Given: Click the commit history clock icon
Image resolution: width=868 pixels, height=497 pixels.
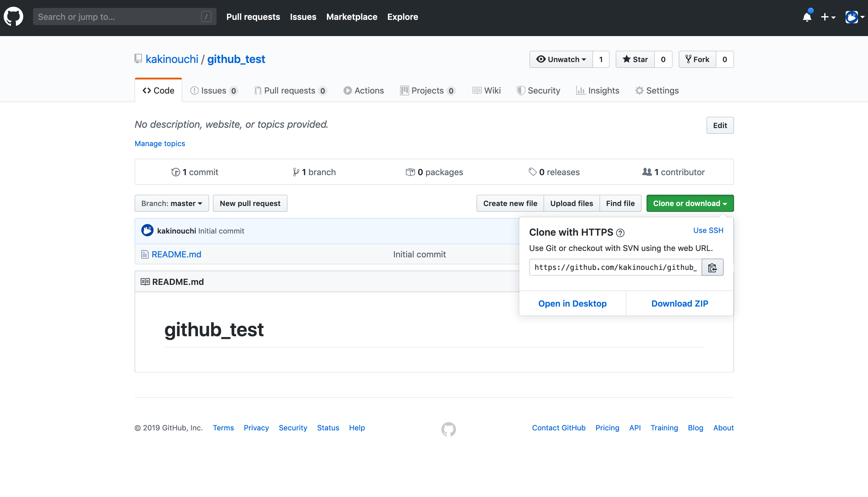Looking at the screenshot, I should pyautogui.click(x=175, y=171).
